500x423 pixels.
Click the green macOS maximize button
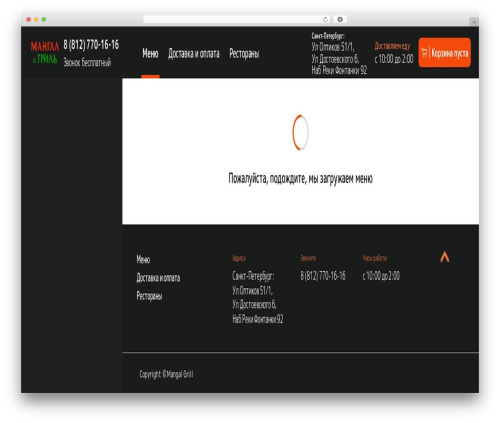tap(44, 19)
